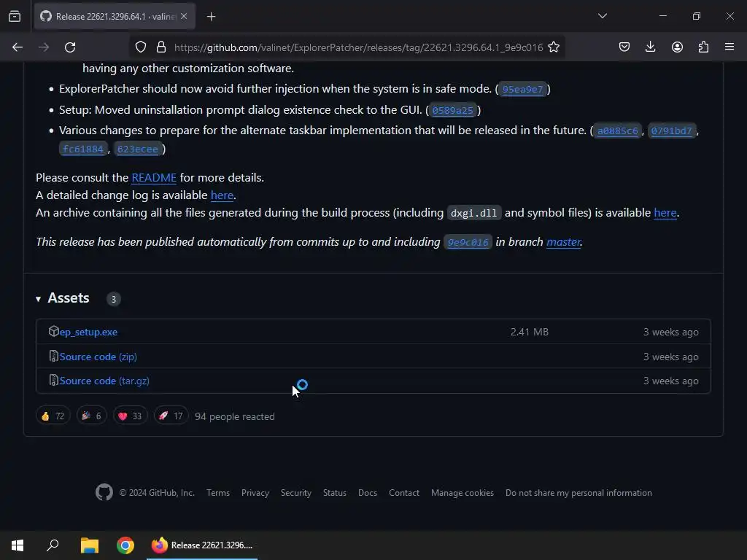The height and width of the screenshot is (560, 747).
Task: Open Firefox View icon in tab bar
Action: coord(15,17)
